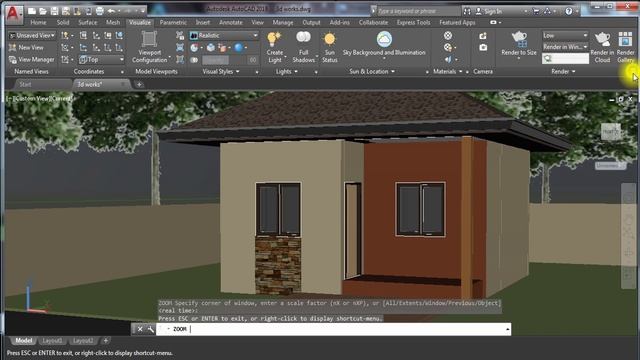Viewport: 640px width, 360px height.
Task: Expand the Lights panel
Action: point(287,71)
